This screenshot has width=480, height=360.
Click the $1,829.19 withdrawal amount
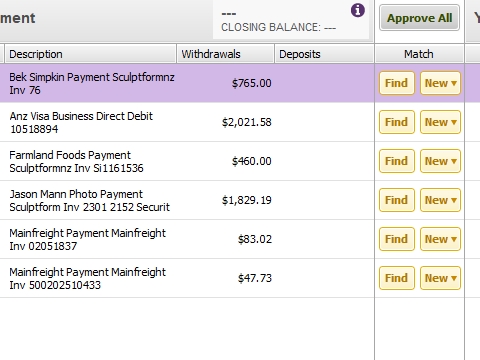(247, 200)
